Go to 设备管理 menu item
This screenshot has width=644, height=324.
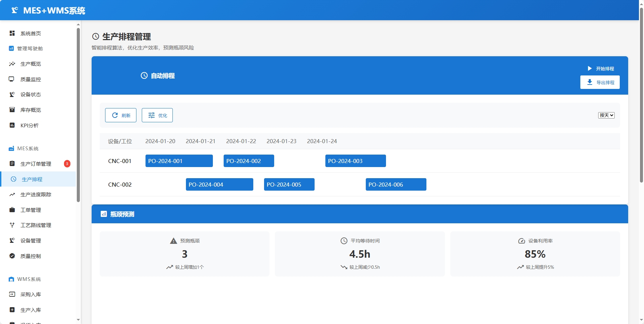(x=31, y=240)
